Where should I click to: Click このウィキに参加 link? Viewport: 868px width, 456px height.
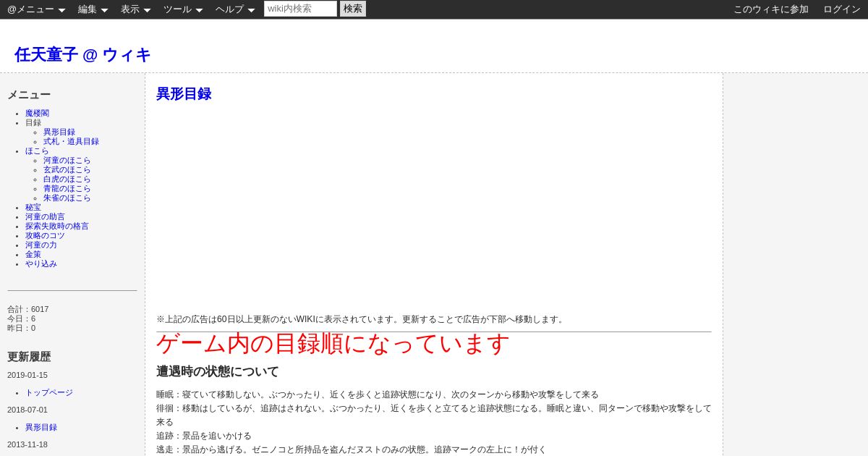771,9
